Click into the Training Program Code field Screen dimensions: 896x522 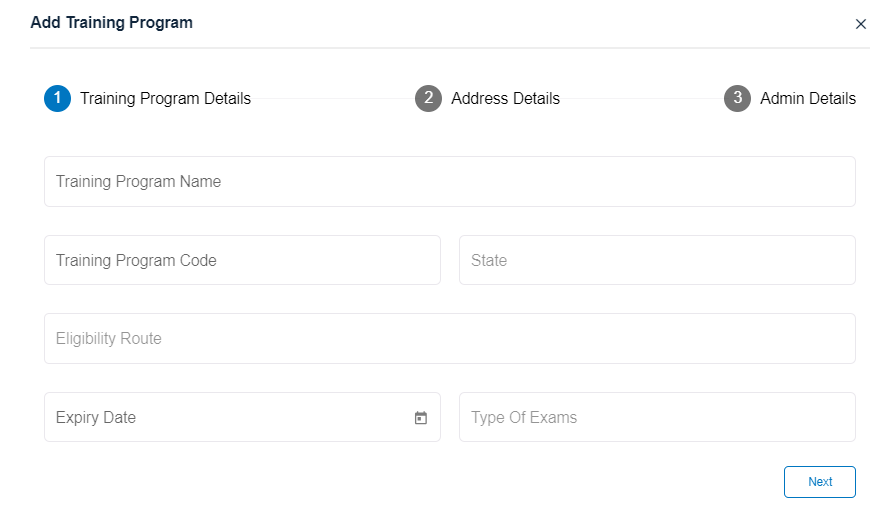click(x=242, y=260)
